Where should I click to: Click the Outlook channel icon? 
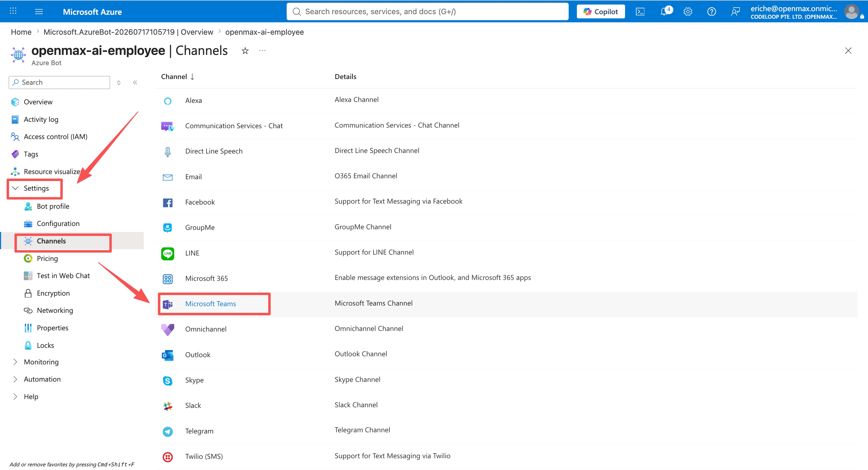pos(168,355)
